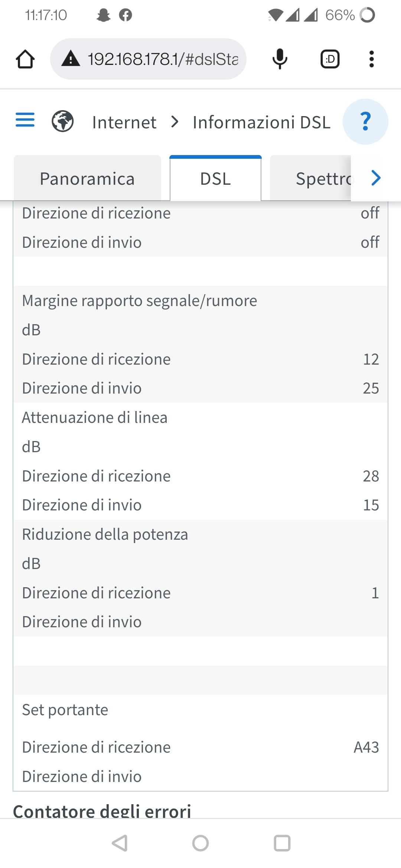Open the three-dot browser menu
401x868 pixels.
[x=371, y=59]
